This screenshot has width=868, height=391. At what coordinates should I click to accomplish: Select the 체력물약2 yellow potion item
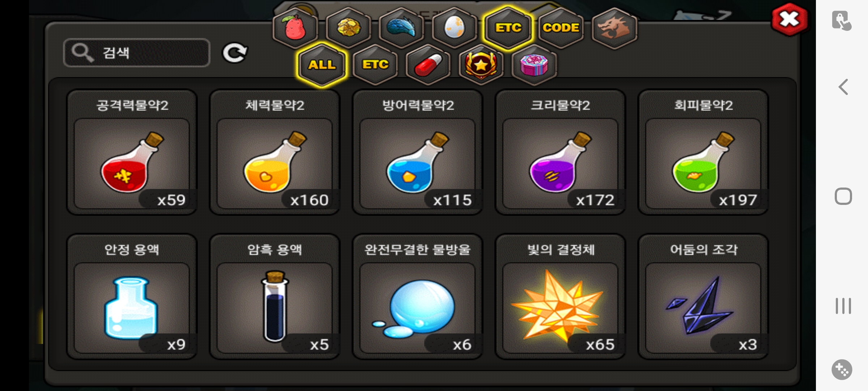point(275,152)
